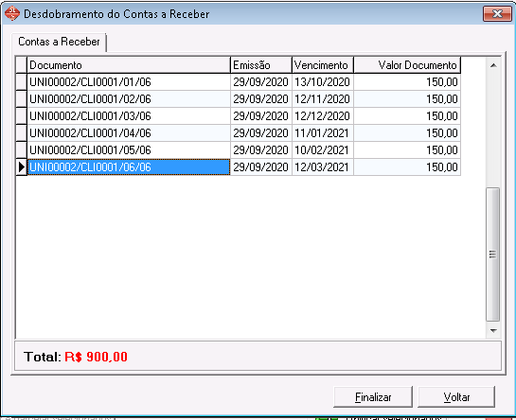The image size is (516, 420).
Task: Click the Valor Documento column header
Action: tap(407, 65)
